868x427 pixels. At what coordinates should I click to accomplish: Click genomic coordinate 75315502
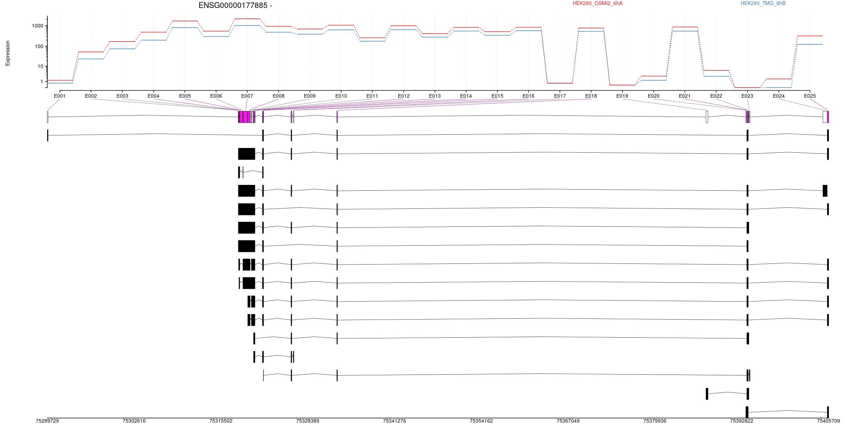click(x=221, y=421)
